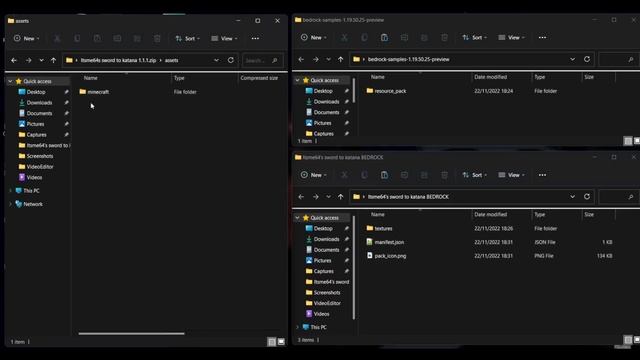Click Paste icon in assets window toolbar
Image resolution: width=640 pixels, height=360 pixels.
[97, 38]
